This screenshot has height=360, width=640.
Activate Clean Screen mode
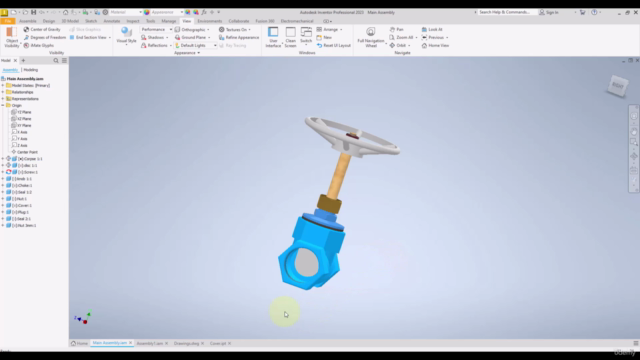click(x=290, y=37)
